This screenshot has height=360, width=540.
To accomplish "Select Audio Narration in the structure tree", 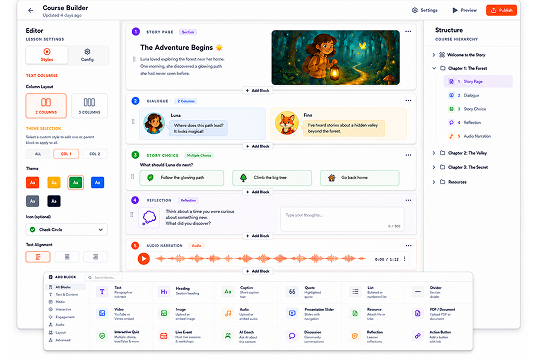I will pyautogui.click(x=478, y=136).
